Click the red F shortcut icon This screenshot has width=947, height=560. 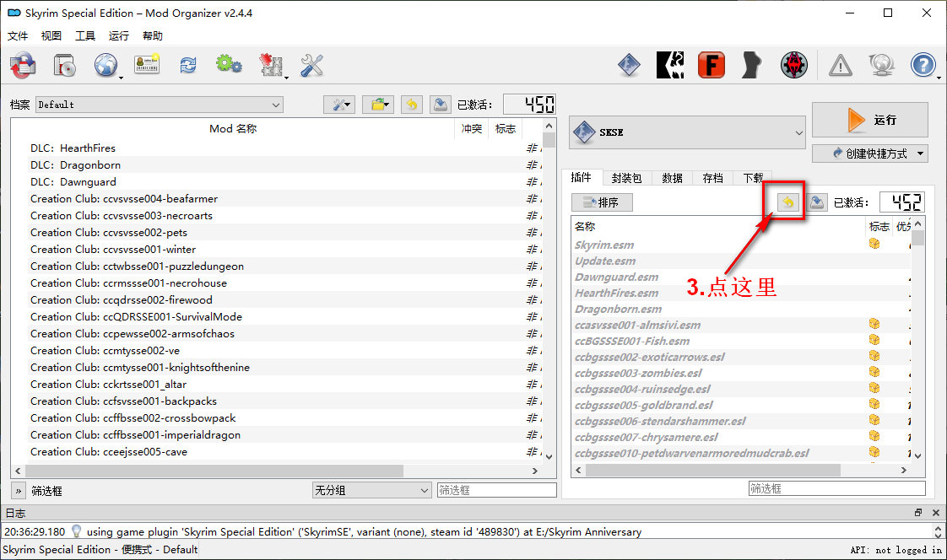pos(711,65)
